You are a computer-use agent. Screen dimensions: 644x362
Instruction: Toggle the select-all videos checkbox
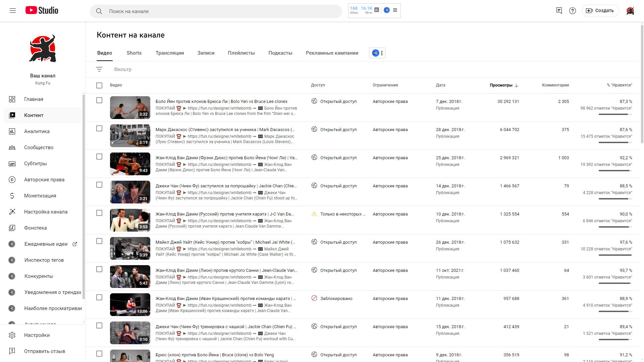tap(99, 85)
